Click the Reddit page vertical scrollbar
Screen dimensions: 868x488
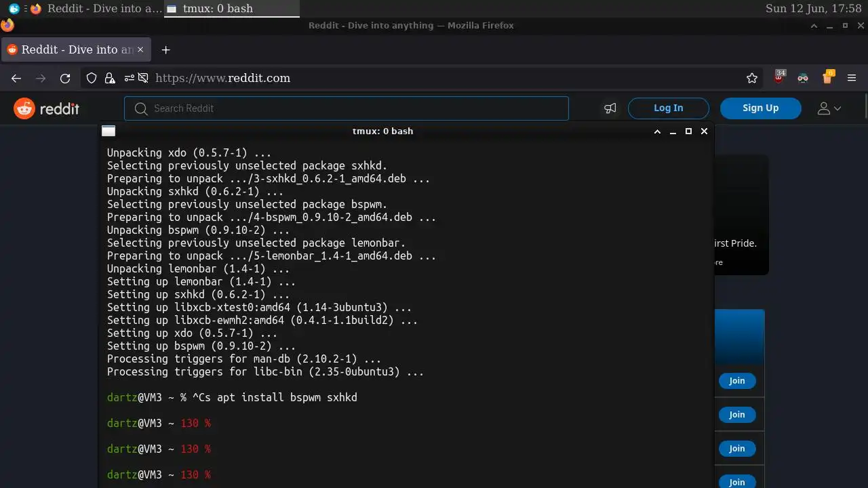point(866,107)
